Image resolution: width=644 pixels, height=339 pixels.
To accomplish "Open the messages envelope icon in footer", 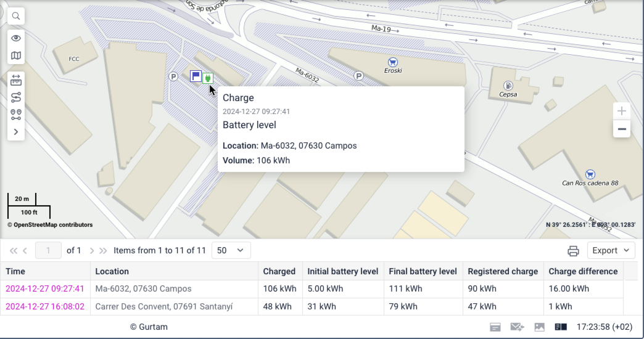I will [517, 327].
